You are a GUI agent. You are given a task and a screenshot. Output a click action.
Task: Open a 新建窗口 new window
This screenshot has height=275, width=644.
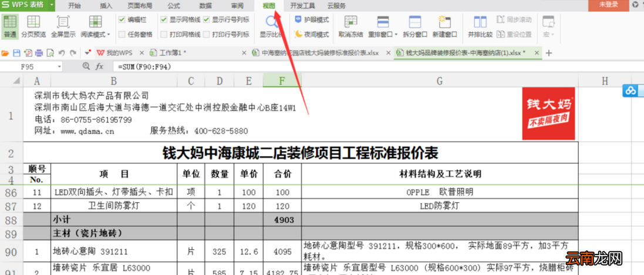[444, 26]
